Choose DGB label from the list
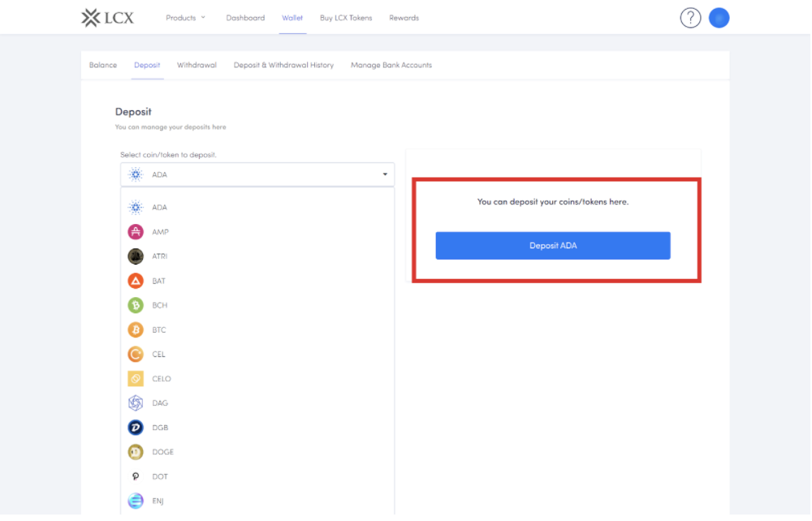Viewport: 812px width, 521px height. (x=160, y=428)
